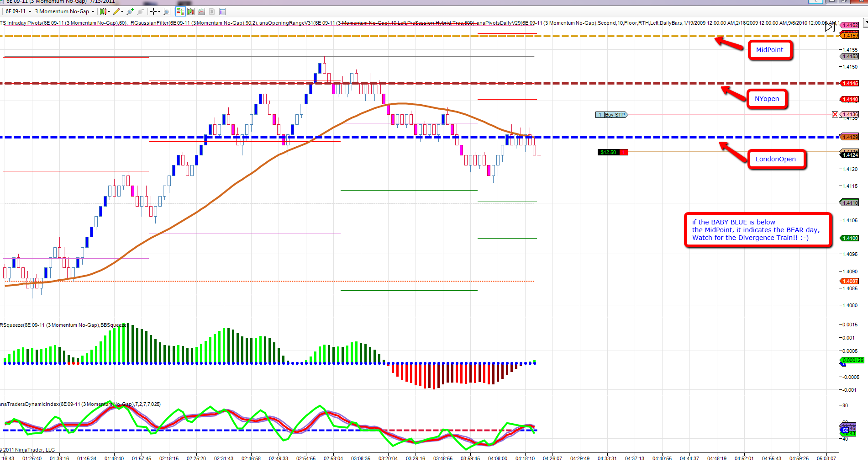Select the orange 1.4159 price marker
The width and height of the screenshot is (868, 463).
tap(850, 36)
